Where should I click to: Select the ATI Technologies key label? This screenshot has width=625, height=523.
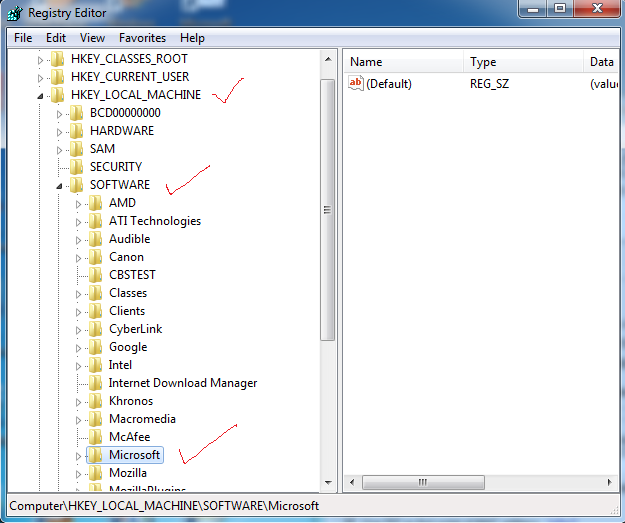pyautogui.click(x=155, y=221)
